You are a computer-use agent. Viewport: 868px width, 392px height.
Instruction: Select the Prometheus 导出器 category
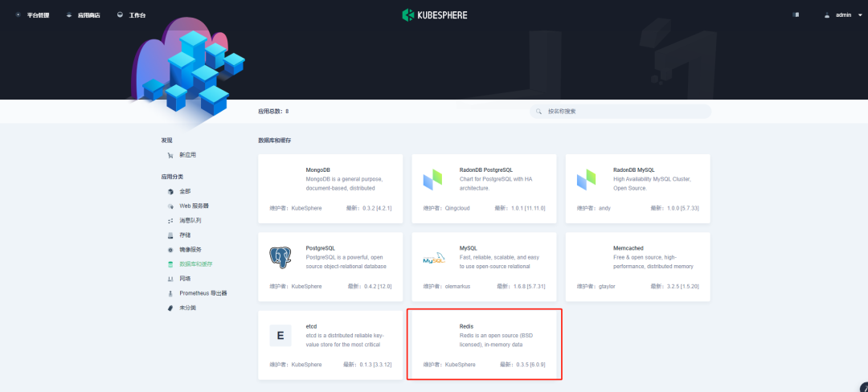point(203,293)
